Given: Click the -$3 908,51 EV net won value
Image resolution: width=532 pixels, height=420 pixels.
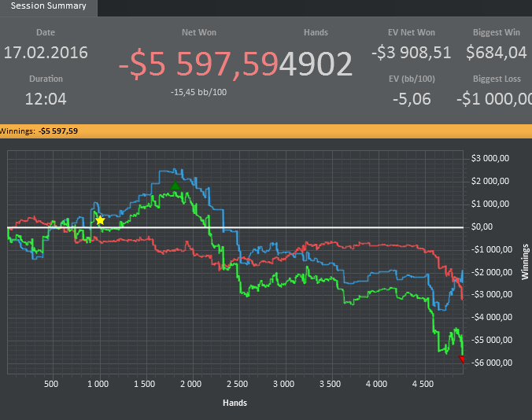Looking at the screenshot, I should pos(412,53).
